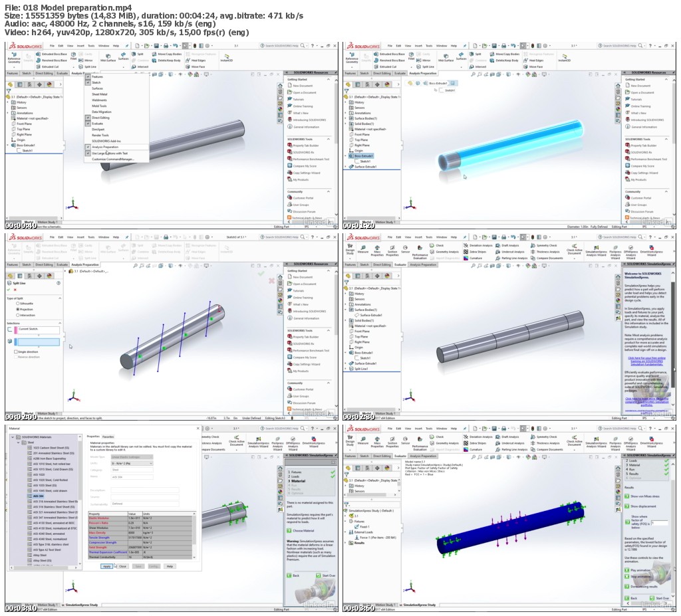Collapse Community section in 00:02:00 frame
The image size is (681, 616).
(x=329, y=383)
